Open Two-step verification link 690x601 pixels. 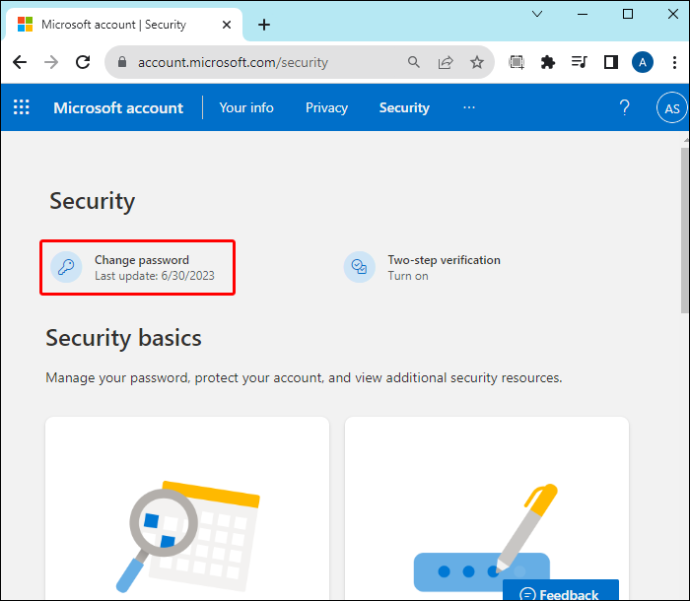coord(444,260)
